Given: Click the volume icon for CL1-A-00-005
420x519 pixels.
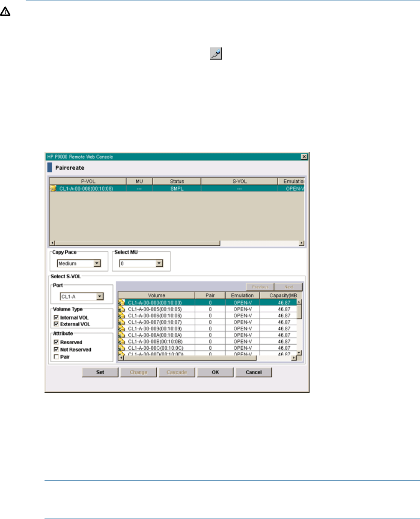Looking at the screenshot, I should tap(121, 309).
